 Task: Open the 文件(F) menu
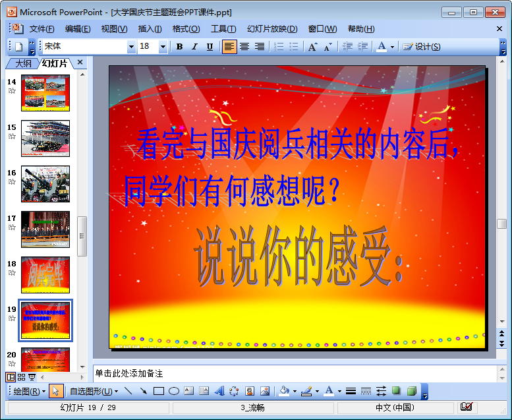[42, 29]
